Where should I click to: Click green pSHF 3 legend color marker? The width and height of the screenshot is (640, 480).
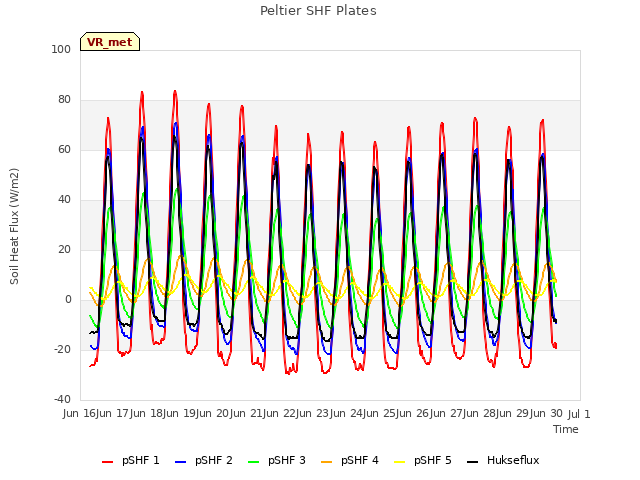pos(253,462)
